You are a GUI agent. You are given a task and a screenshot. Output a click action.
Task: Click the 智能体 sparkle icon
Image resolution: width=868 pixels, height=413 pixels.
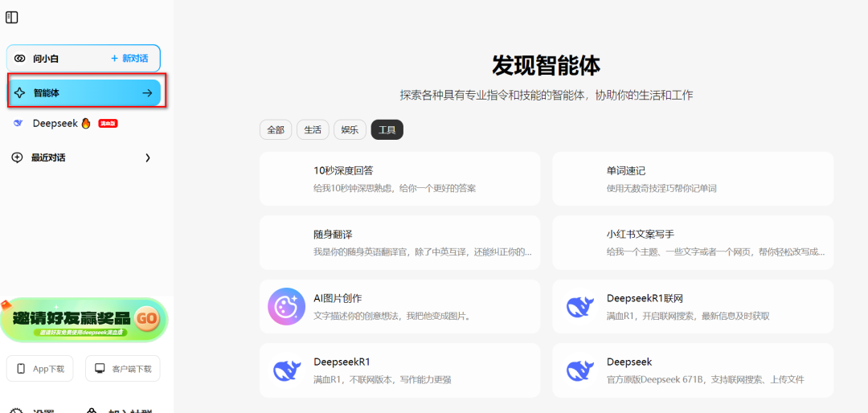coord(19,93)
